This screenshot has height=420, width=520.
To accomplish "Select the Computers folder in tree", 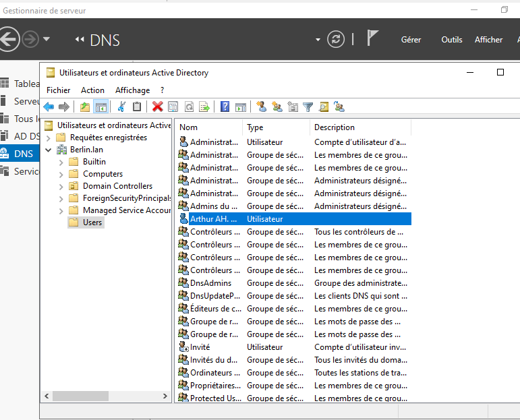I will (x=103, y=174).
